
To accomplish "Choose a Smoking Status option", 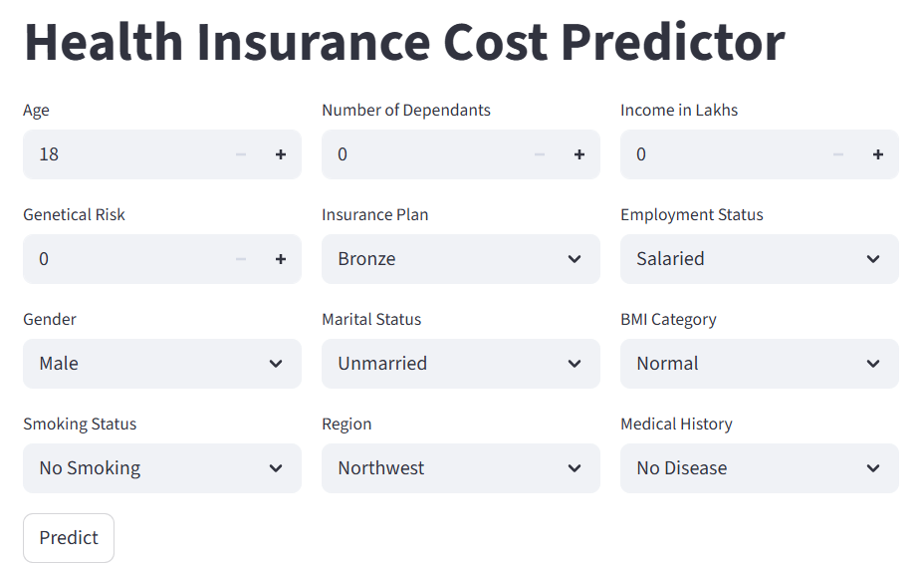I will click(x=161, y=468).
